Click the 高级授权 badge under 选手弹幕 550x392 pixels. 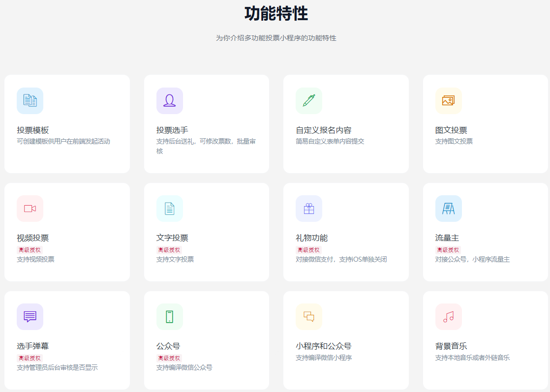[30, 358]
